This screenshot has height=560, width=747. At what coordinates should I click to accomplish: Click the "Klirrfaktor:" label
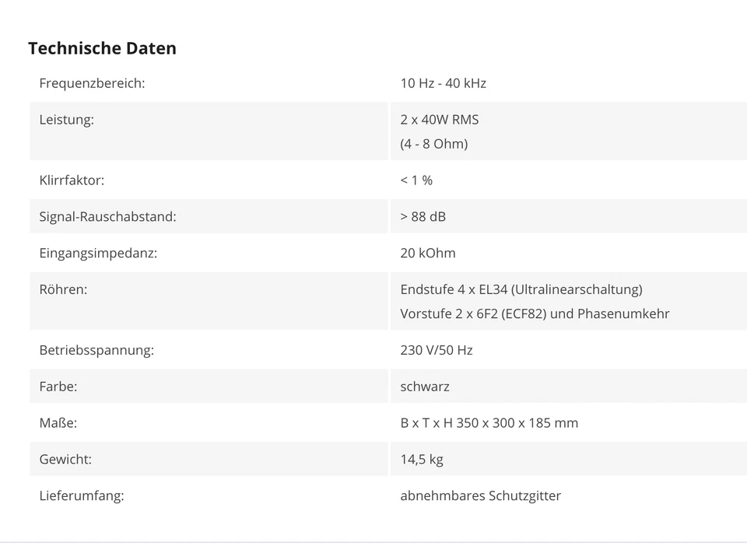click(x=72, y=180)
